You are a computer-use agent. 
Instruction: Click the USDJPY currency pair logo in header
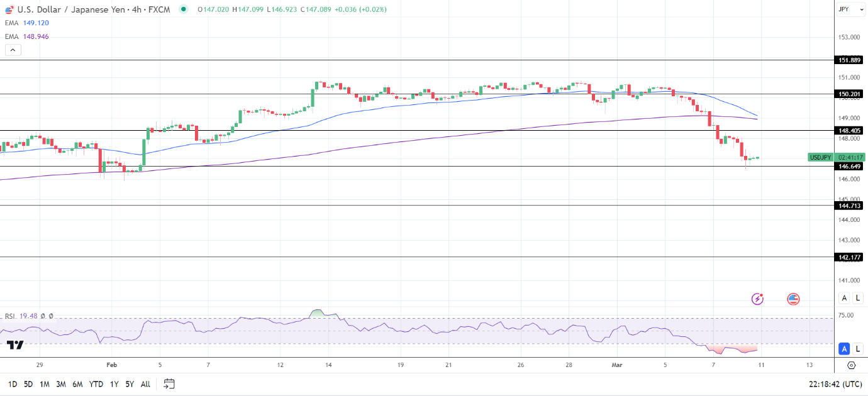[x=9, y=9]
